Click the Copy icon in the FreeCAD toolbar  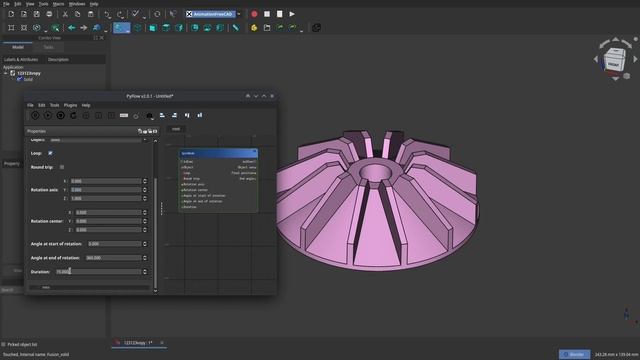(x=78, y=14)
